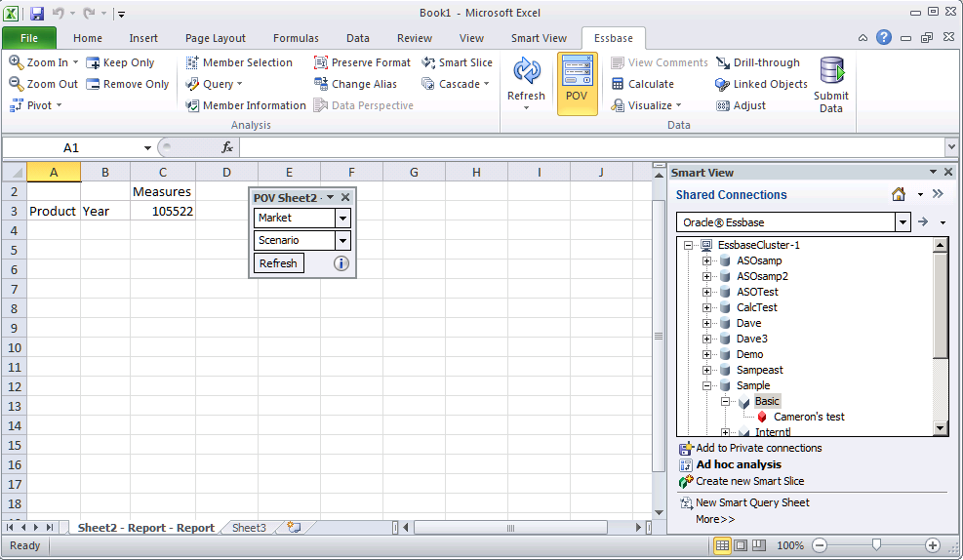Click the Cascade button
Image resolution: width=963 pixels, height=560 pixels.
coord(455,84)
